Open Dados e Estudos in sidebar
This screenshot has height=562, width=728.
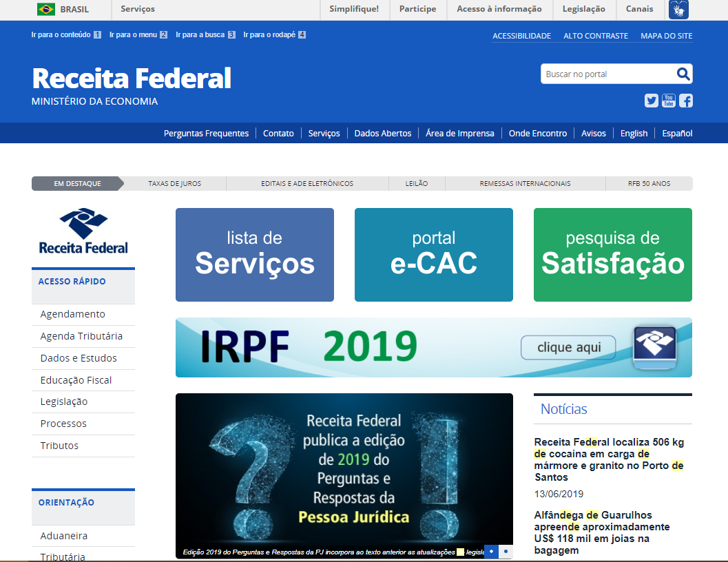coord(79,358)
